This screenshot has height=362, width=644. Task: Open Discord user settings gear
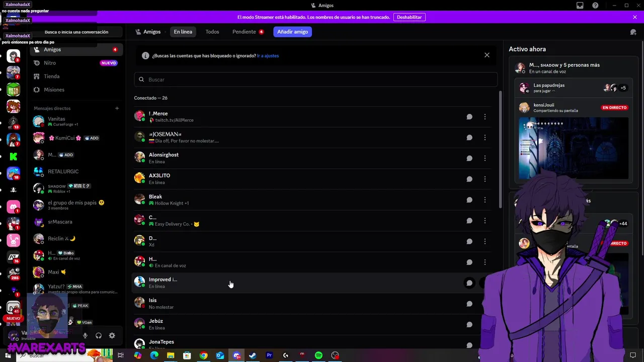112,335
